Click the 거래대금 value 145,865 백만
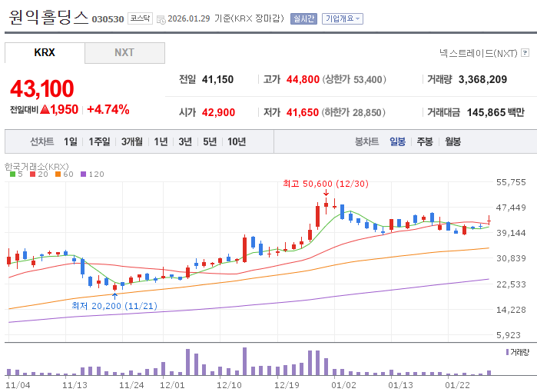 [x=496, y=112]
